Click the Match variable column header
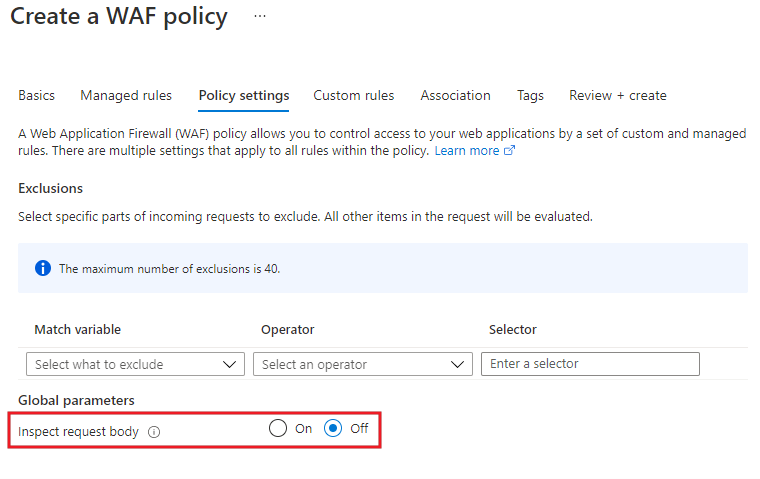 [78, 330]
